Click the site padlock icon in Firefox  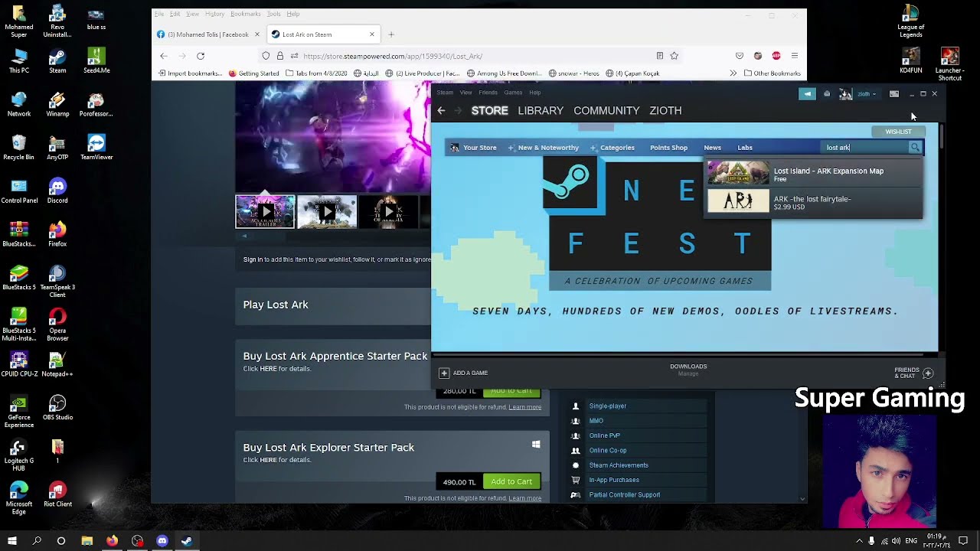pyautogui.click(x=280, y=56)
